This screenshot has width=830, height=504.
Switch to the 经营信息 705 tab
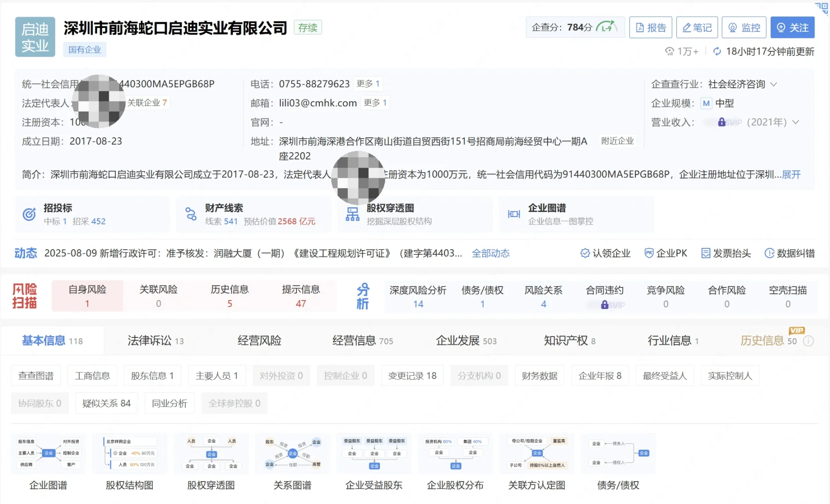pos(362,341)
